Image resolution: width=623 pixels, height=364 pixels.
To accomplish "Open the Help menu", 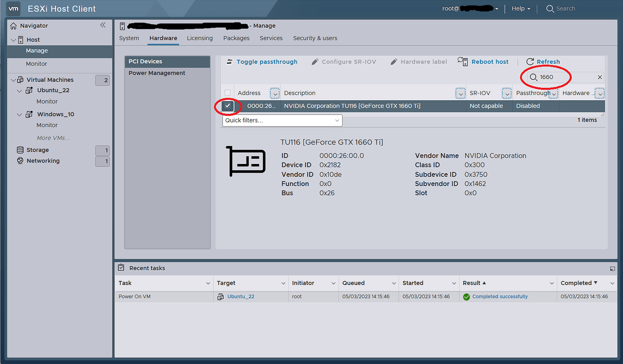I will pyautogui.click(x=520, y=8).
